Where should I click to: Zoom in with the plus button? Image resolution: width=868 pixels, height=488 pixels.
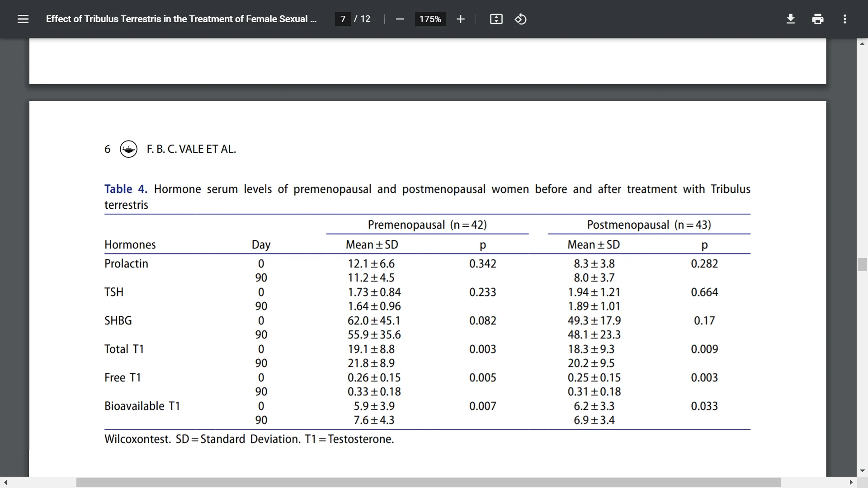(x=460, y=19)
